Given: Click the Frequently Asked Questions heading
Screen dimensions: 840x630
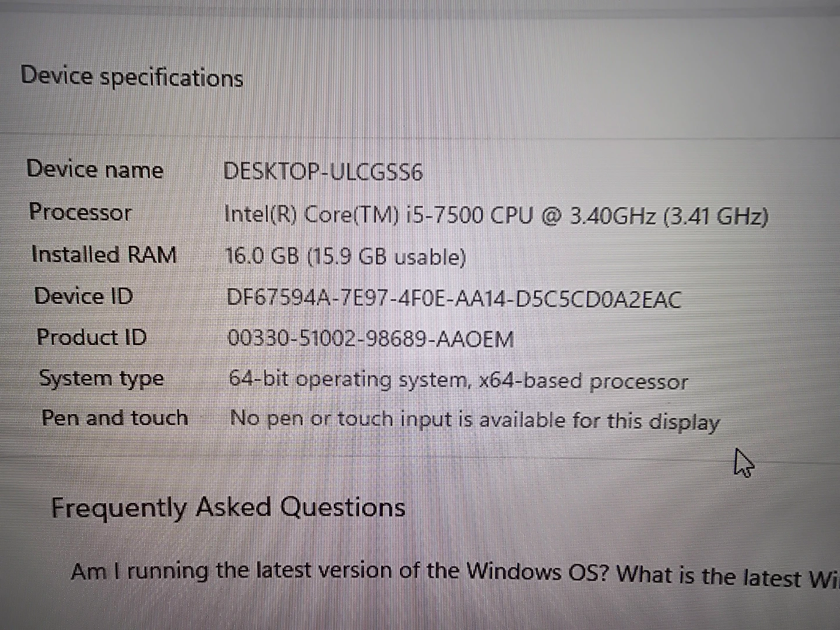Looking at the screenshot, I should [228, 508].
